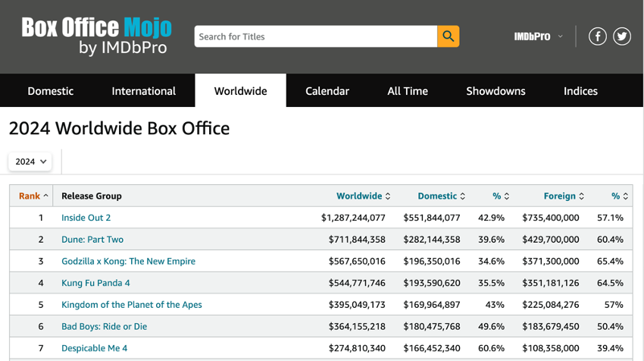Viewport: 644px width, 361px height.
Task: Select foreign value $108,358,000
Action: 551,348
